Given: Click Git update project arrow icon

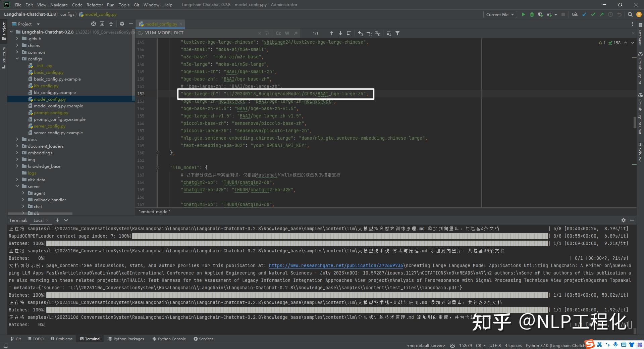Looking at the screenshot, I should pos(585,14).
